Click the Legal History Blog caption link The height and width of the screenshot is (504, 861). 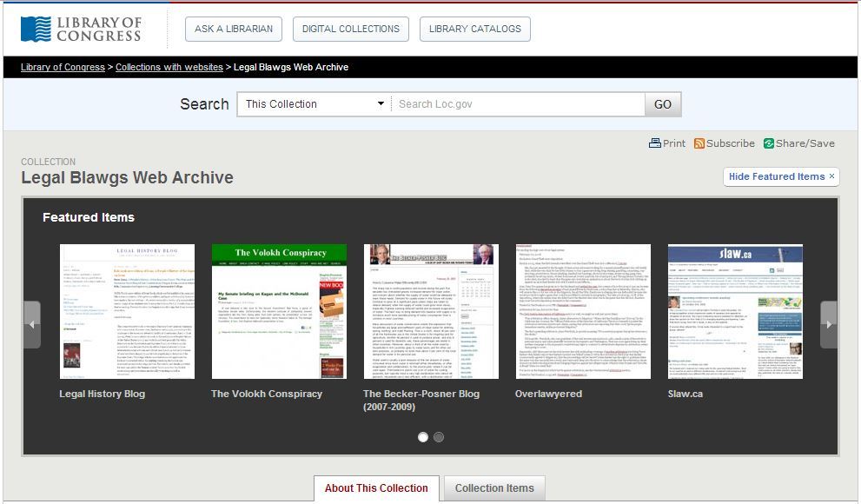pos(103,394)
